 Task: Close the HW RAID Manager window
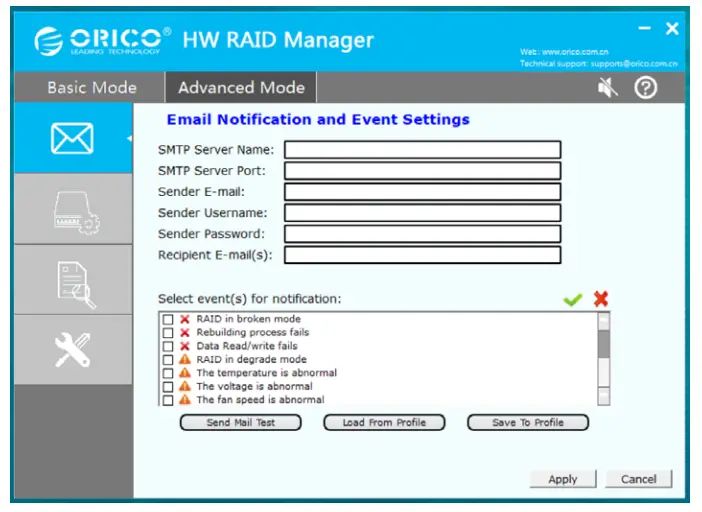[x=672, y=29]
